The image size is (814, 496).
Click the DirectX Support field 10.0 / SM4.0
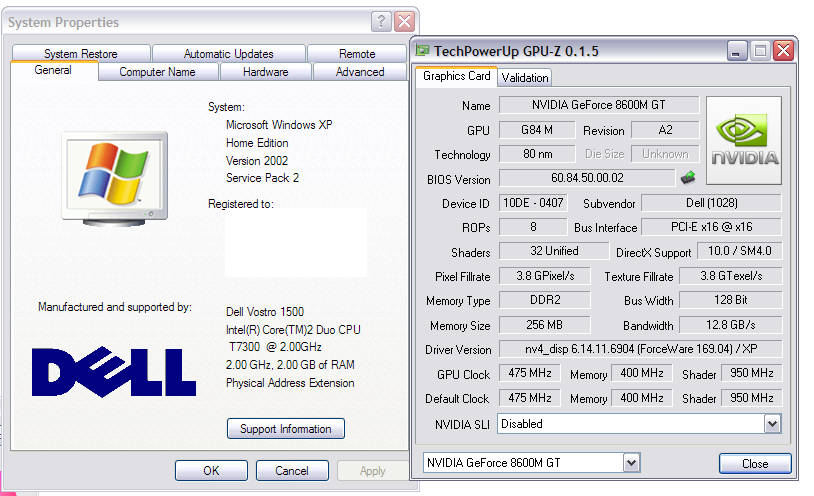click(739, 251)
